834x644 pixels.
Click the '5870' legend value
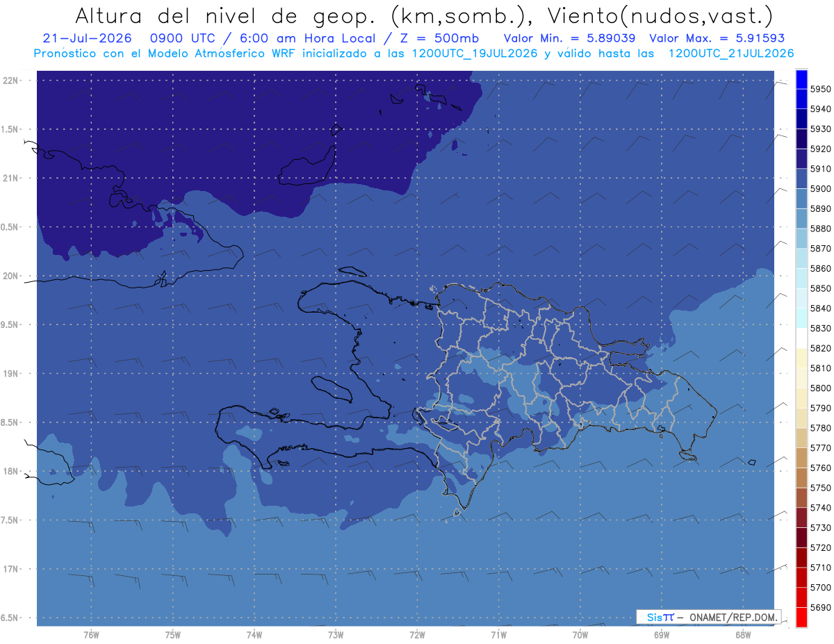pyautogui.click(x=821, y=248)
